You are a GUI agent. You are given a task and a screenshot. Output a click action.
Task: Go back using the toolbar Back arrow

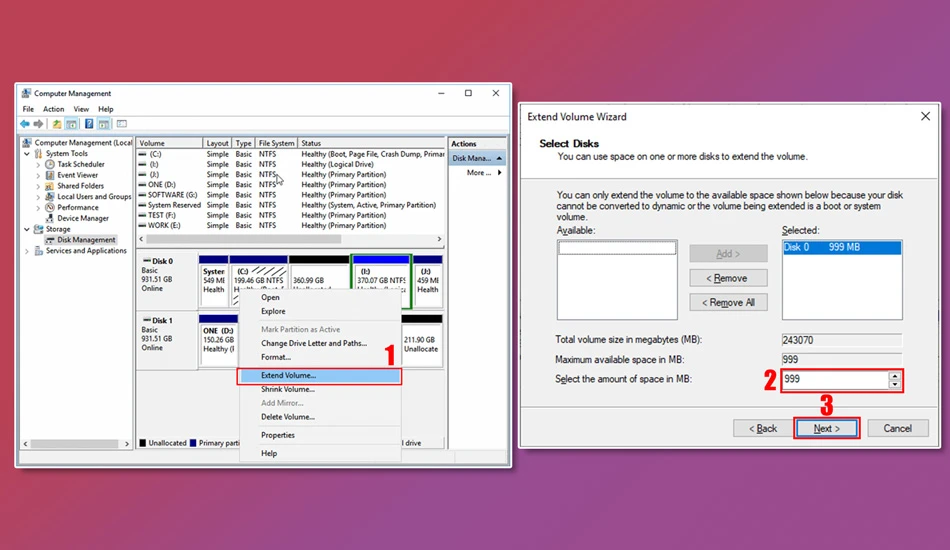point(25,124)
